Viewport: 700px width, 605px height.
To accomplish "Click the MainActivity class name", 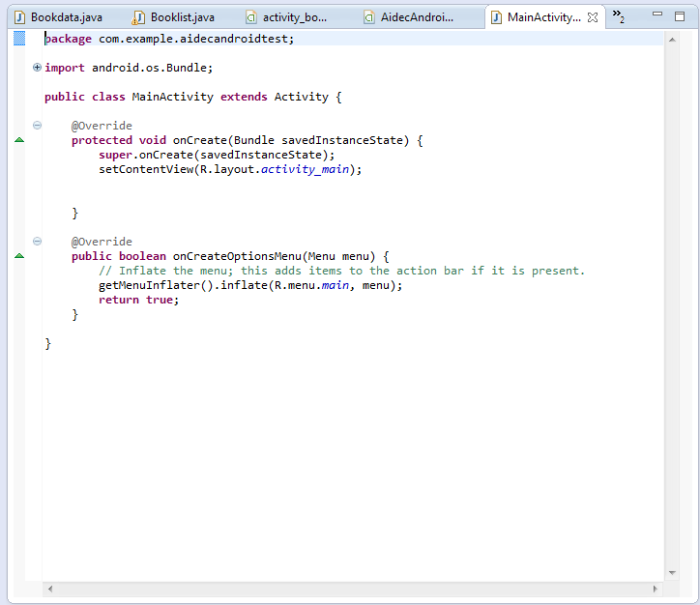I will [173, 97].
